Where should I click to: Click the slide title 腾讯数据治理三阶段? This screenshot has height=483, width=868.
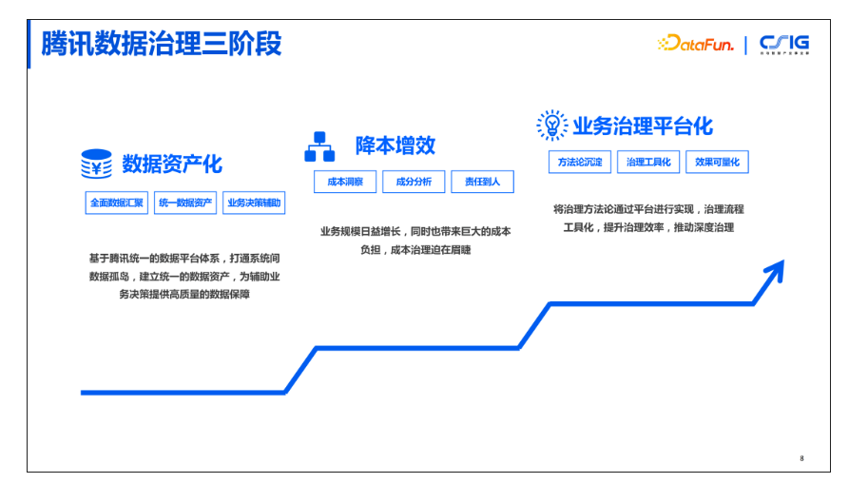tap(162, 44)
